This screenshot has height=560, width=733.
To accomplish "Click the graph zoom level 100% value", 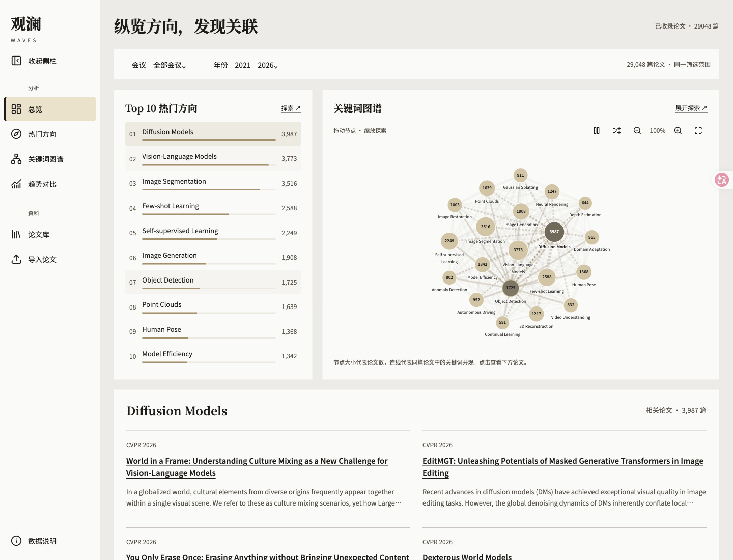I will pyautogui.click(x=658, y=131).
